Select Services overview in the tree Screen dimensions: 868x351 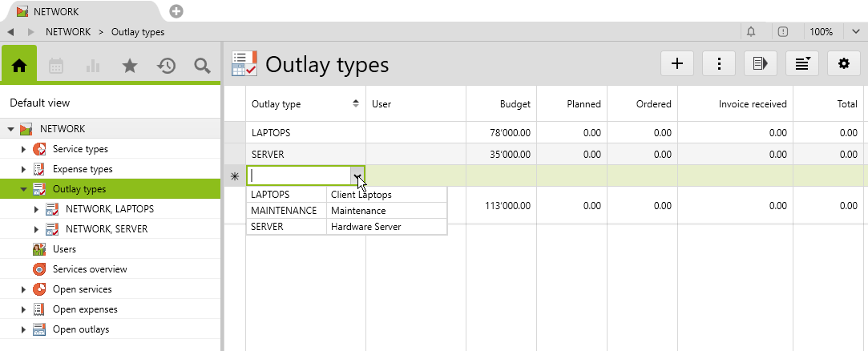[x=89, y=269]
